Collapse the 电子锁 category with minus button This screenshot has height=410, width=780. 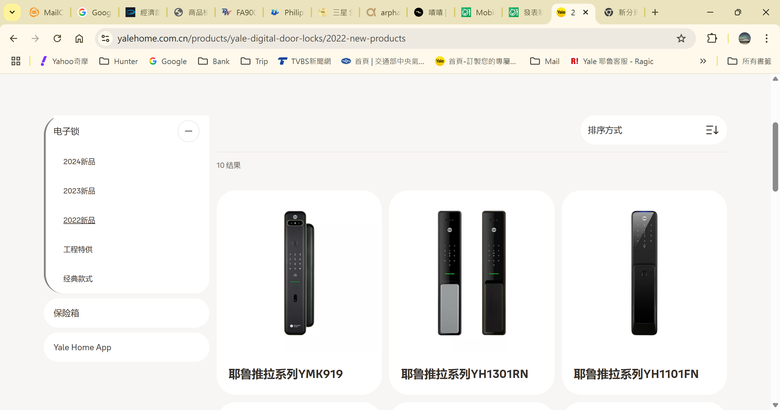tap(189, 131)
